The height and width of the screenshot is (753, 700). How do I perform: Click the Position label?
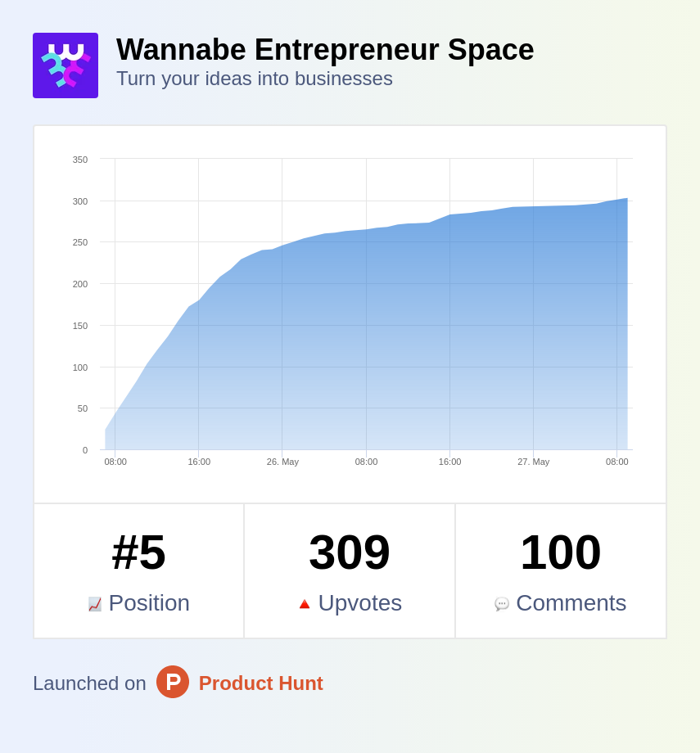tap(149, 603)
